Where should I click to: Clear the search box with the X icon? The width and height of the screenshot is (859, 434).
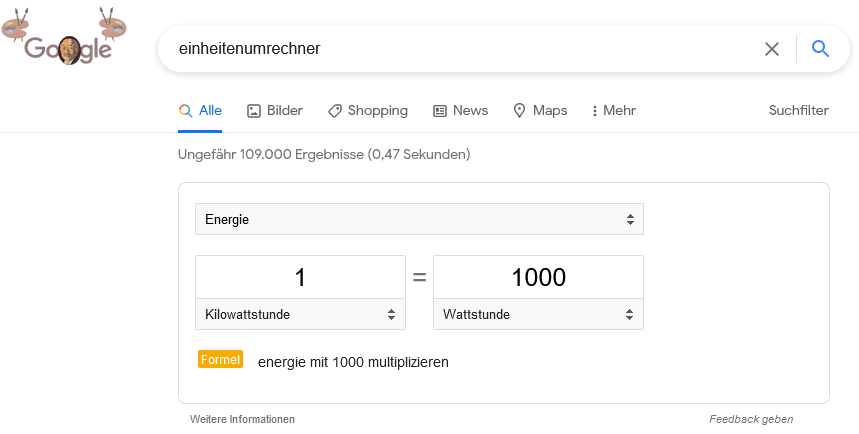772,49
